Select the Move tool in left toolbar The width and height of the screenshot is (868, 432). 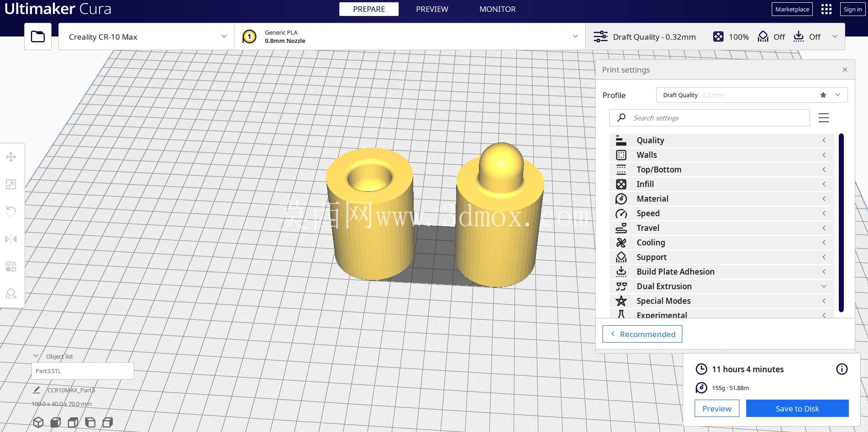[x=11, y=157]
